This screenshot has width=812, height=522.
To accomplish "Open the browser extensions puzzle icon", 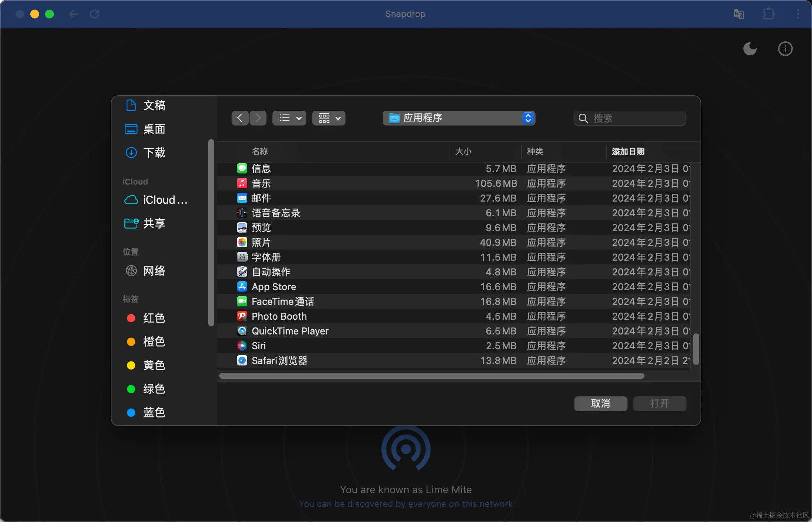I will pyautogui.click(x=769, y=14).
